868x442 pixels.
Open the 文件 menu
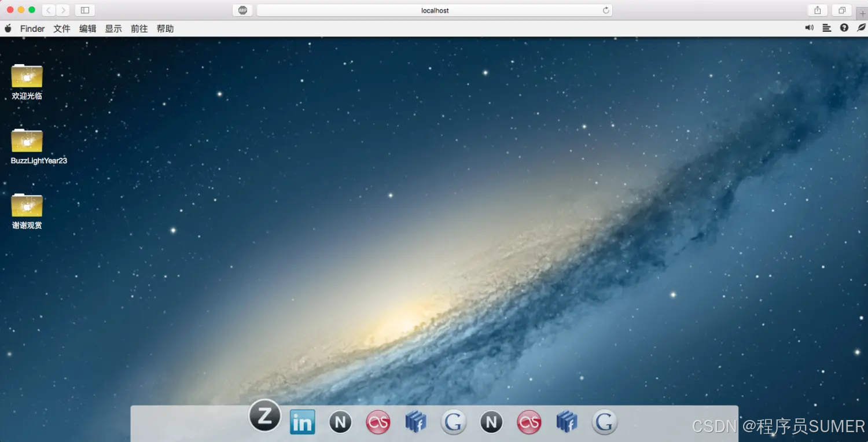coord(62,28)
